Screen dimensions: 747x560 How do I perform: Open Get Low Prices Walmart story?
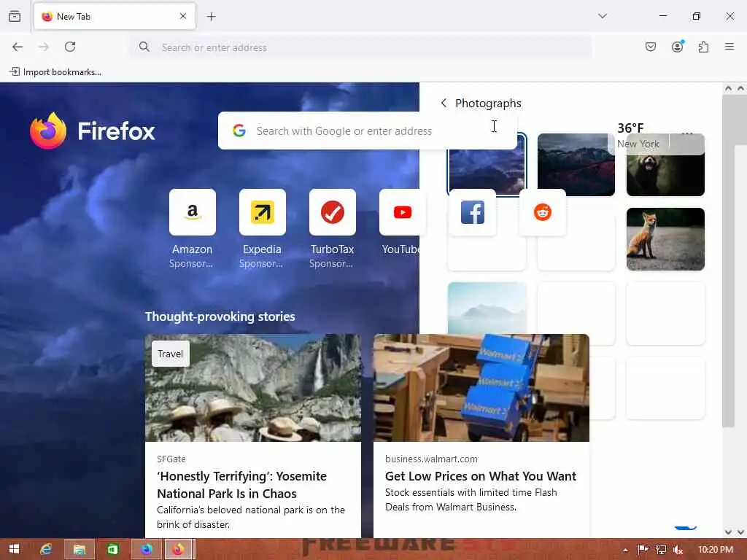(481, 436)
